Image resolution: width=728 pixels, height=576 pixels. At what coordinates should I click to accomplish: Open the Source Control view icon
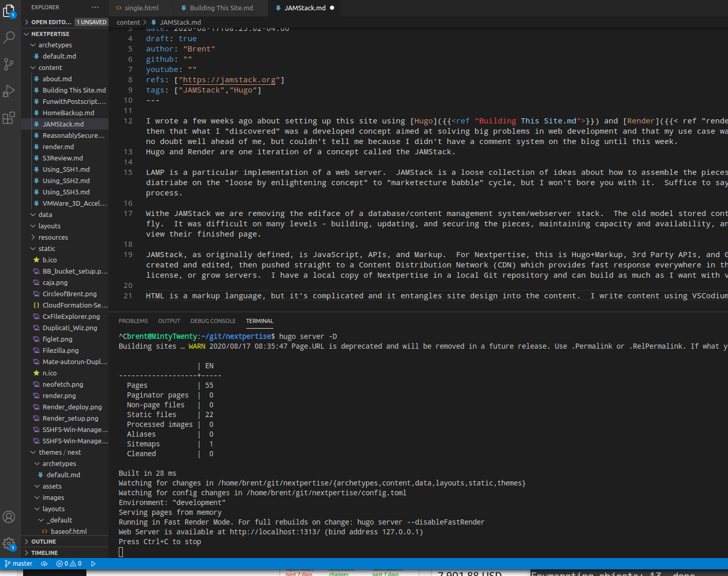(x=9, y=64)
